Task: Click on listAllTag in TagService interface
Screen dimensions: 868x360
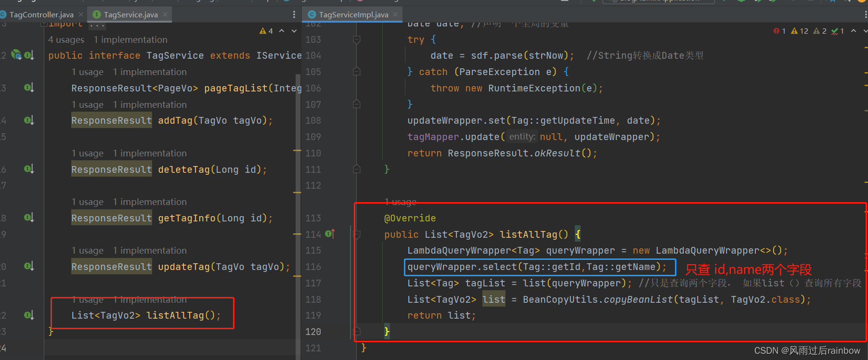Action: coord(175,315)
